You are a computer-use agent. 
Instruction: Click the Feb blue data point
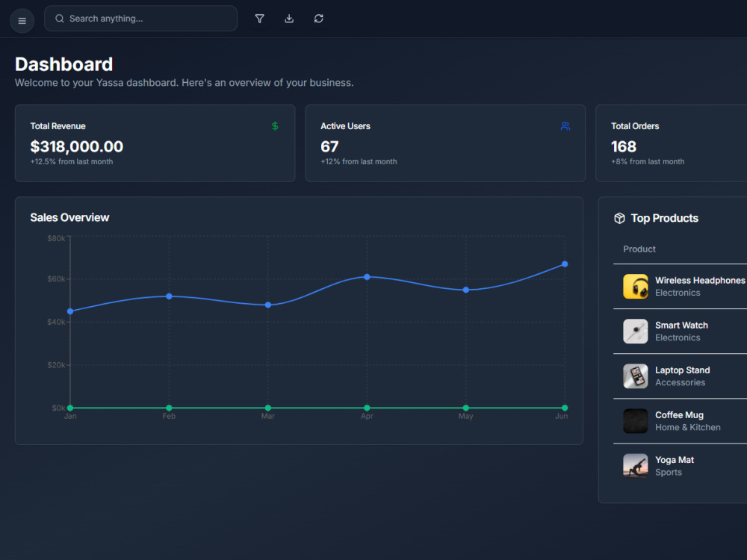[x=169, y=296]
